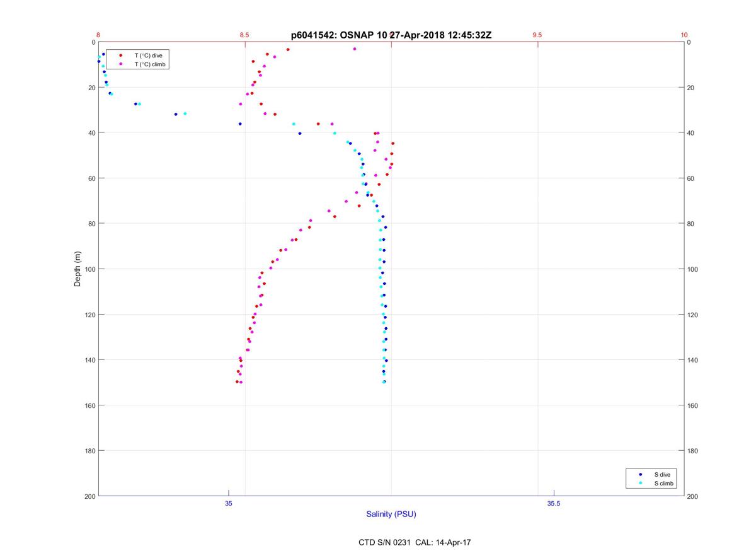Select the 'T (°C) climb' legend entry
Viewport: 756px width, 558px height.
pos(151,64)
